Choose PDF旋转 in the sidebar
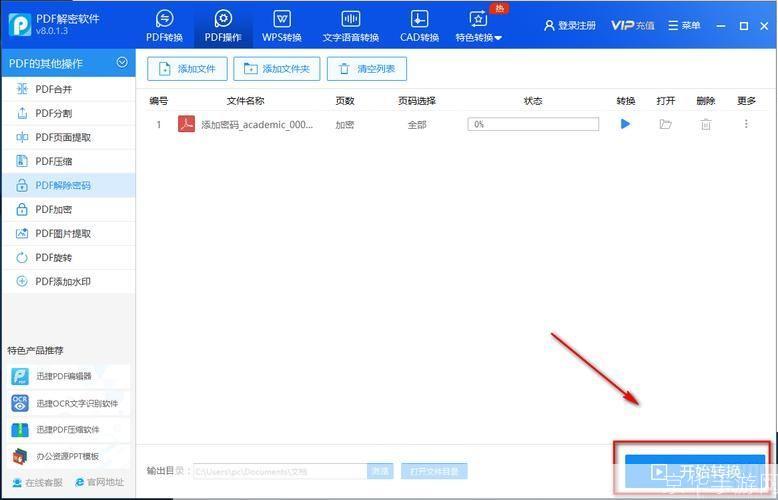The width and height of the screenshot is (778, 500). (x=68, y=257)
